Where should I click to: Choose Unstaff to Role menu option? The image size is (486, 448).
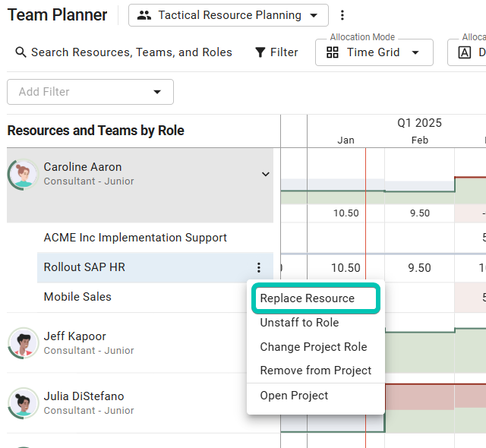(299, 323)
